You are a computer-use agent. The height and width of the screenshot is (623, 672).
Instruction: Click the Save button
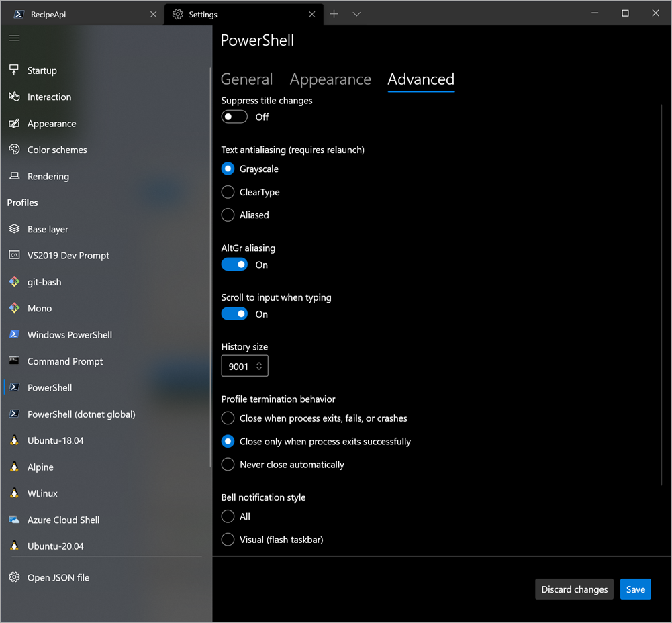(x=635, y=589)
